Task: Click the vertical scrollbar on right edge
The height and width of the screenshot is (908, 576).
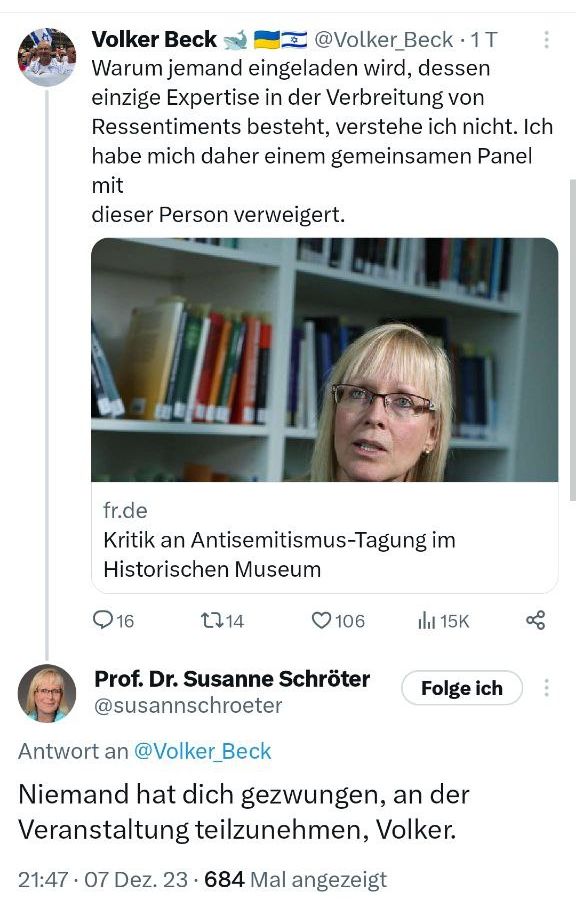Action: point(573,340)
